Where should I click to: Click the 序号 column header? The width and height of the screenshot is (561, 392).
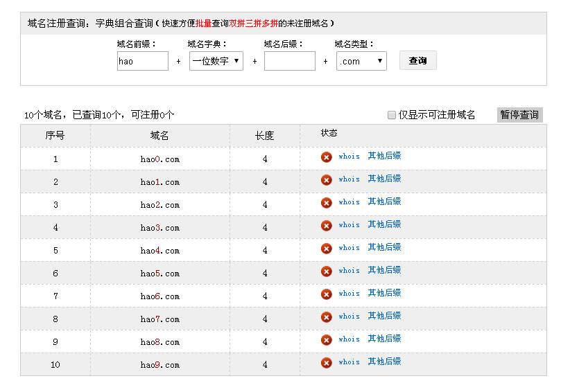coord(55,136)
